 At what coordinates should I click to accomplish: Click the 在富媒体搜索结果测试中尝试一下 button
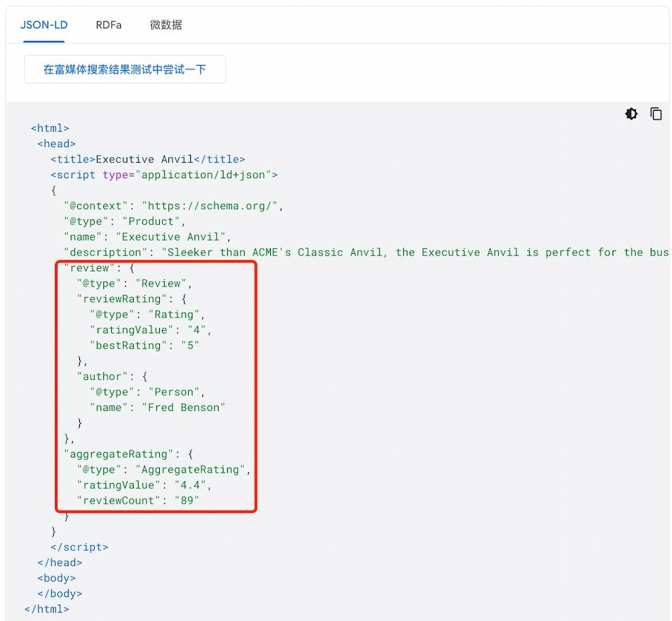click(124, 69)
